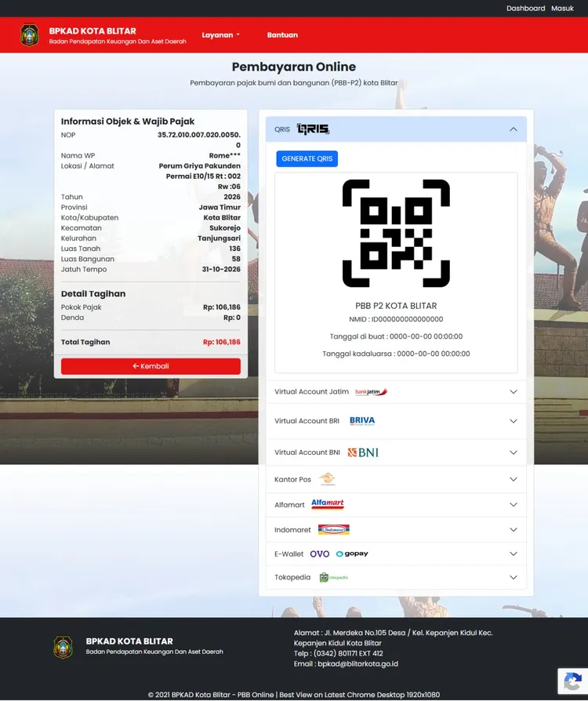Expand the Indomaret payment option
The image size is (588, 701).
coord(396,530)
